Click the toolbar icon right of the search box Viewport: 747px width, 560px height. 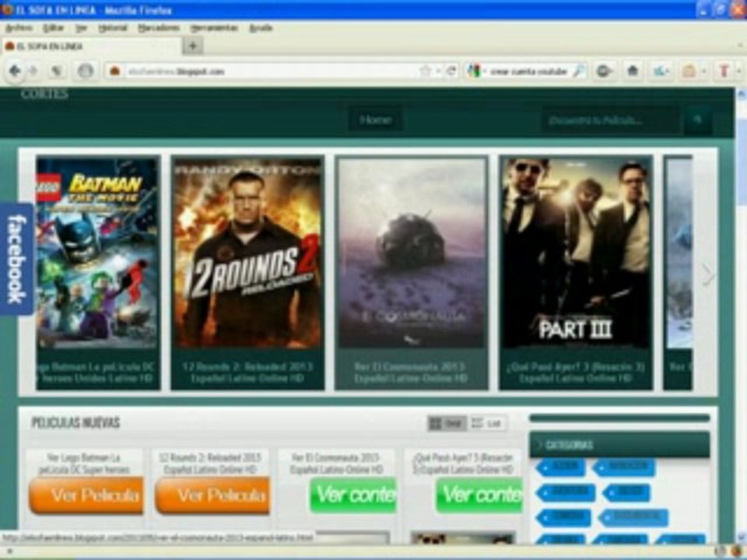coord(604,71)
